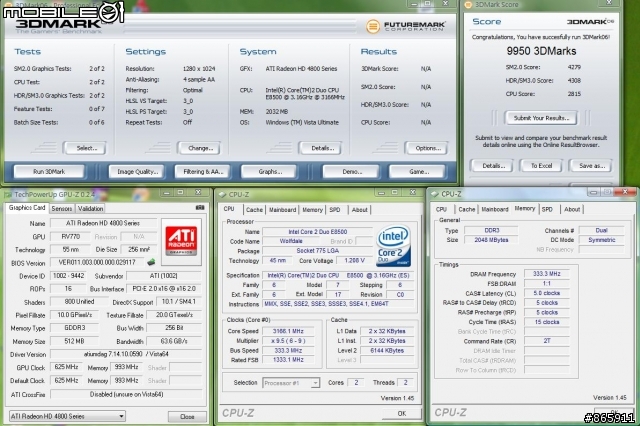The image size is (640, 426).
Task: Click the Level 2 cache value '6144 KBytes'
Action: tap(387, 351)
